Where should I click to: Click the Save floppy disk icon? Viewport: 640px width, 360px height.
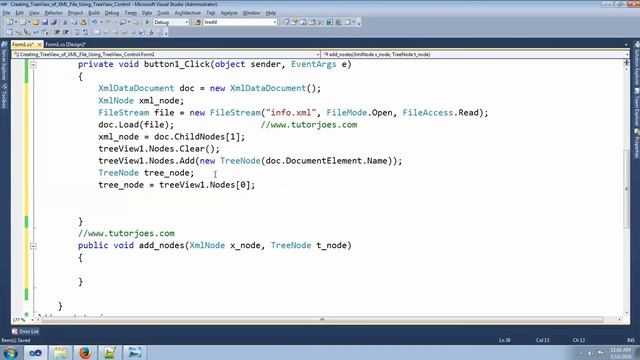click(45, 22)
